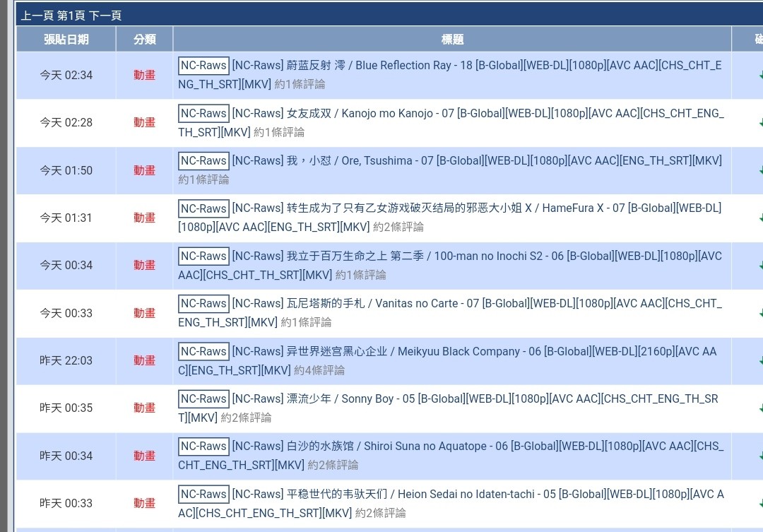Open 動畫 category in 今天 01:31 row
This screenshot has width=763, height=532.
click(145, 218)
